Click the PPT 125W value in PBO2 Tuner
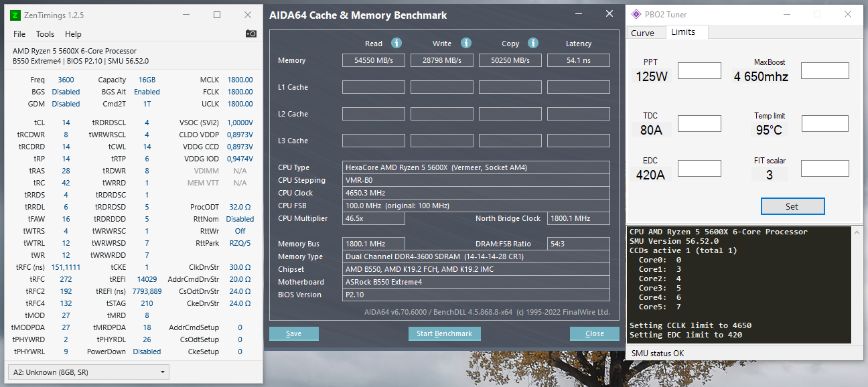Viewport: 868px width, 387px height. pyautogui.click(x=652, y=76)
